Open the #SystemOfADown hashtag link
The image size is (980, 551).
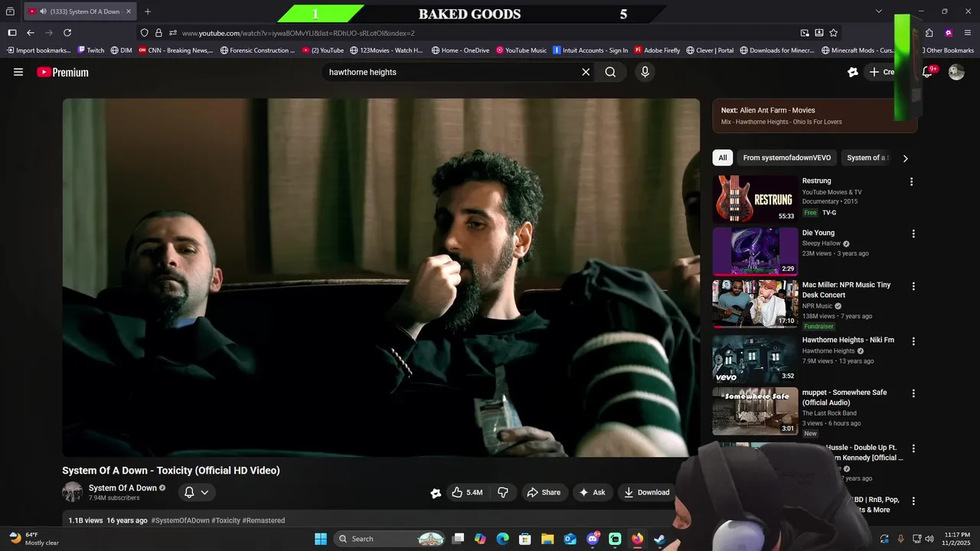coord(180,520)
